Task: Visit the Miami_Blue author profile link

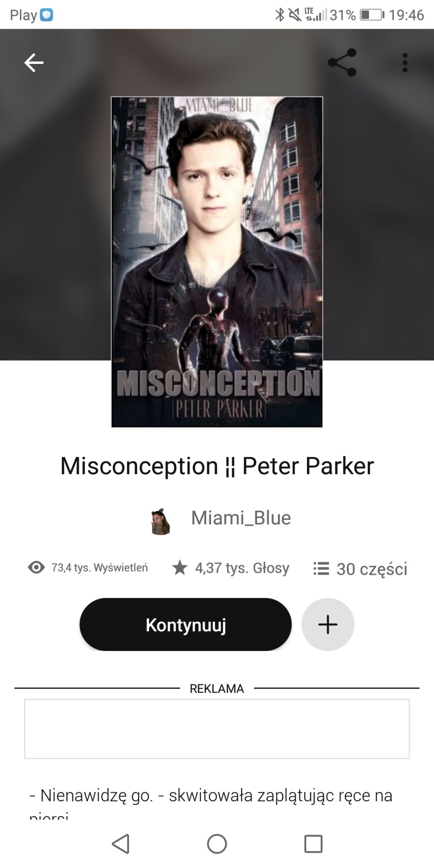Action: point(241,518)
